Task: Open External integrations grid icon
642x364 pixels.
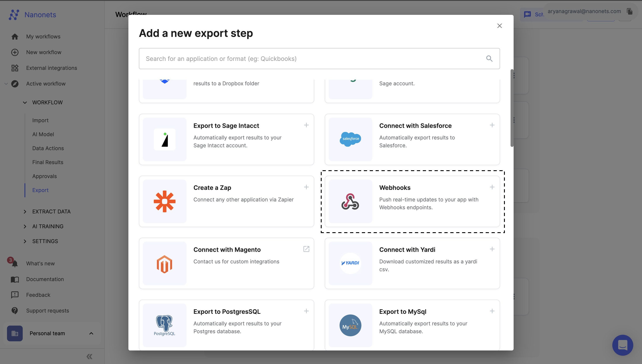Action: click(x=15, y=68)
